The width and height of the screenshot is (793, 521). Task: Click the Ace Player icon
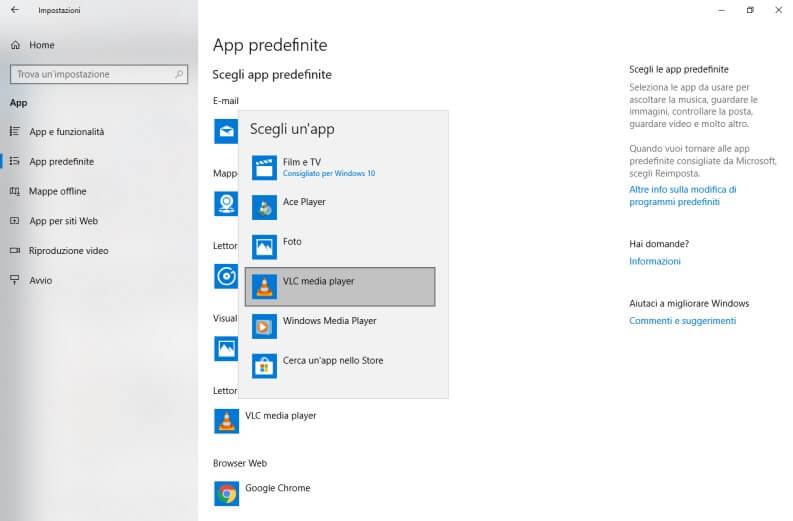click(264, 207)
